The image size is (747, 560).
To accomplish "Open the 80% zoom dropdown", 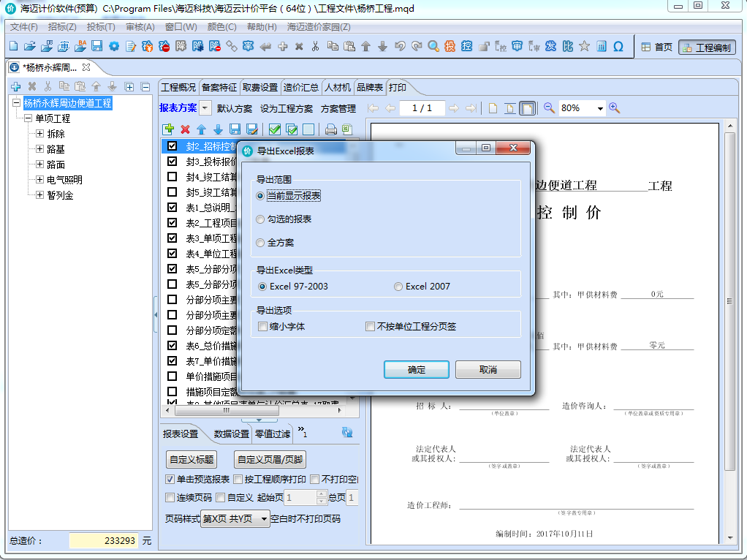I will (600, 108).
